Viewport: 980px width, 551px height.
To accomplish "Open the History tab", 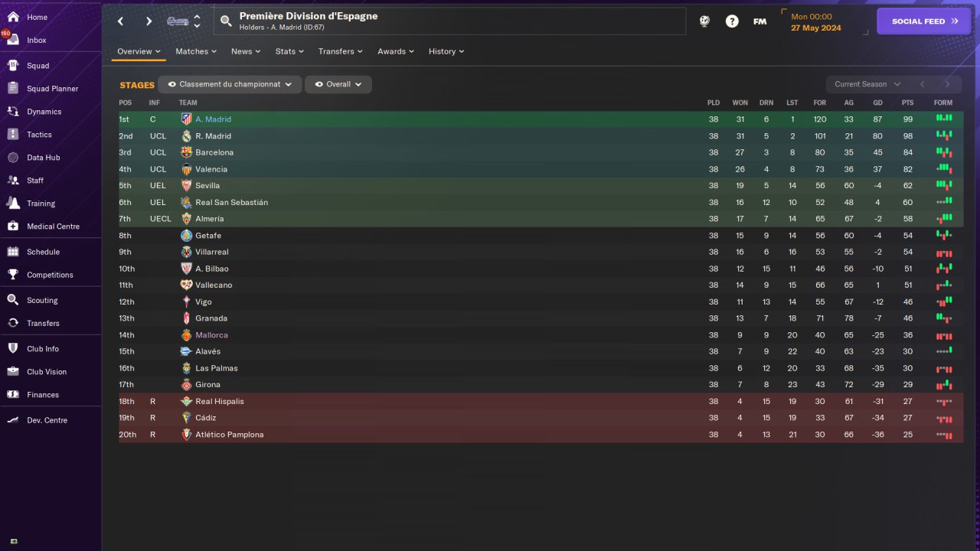I will [446, 51].
